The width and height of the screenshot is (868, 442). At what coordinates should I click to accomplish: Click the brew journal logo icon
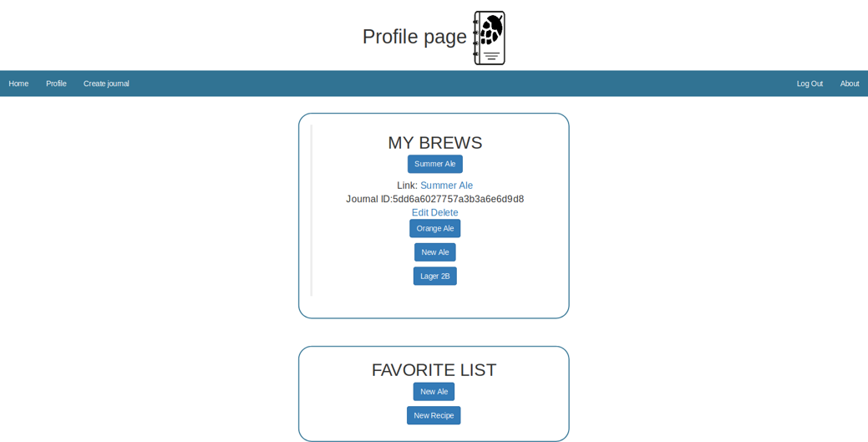coord(489,38)
